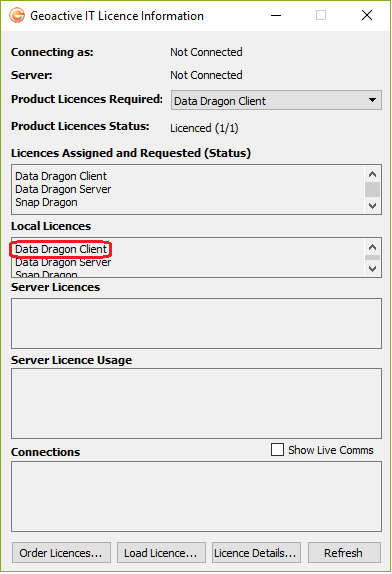Viewport: 392px width, 574px height.
Task: Click the Load Licence... button
Action: click(161, 553)
